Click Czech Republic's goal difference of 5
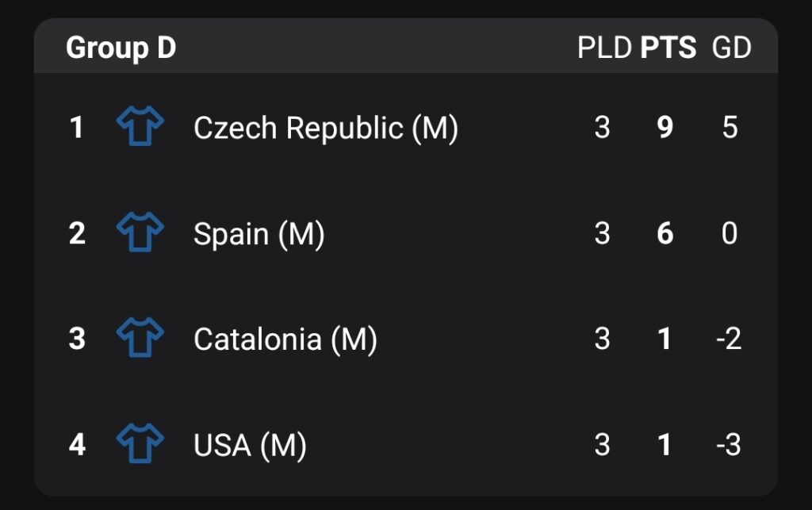Viewport: 812px width, 510px height. click(x=730, y=127)
